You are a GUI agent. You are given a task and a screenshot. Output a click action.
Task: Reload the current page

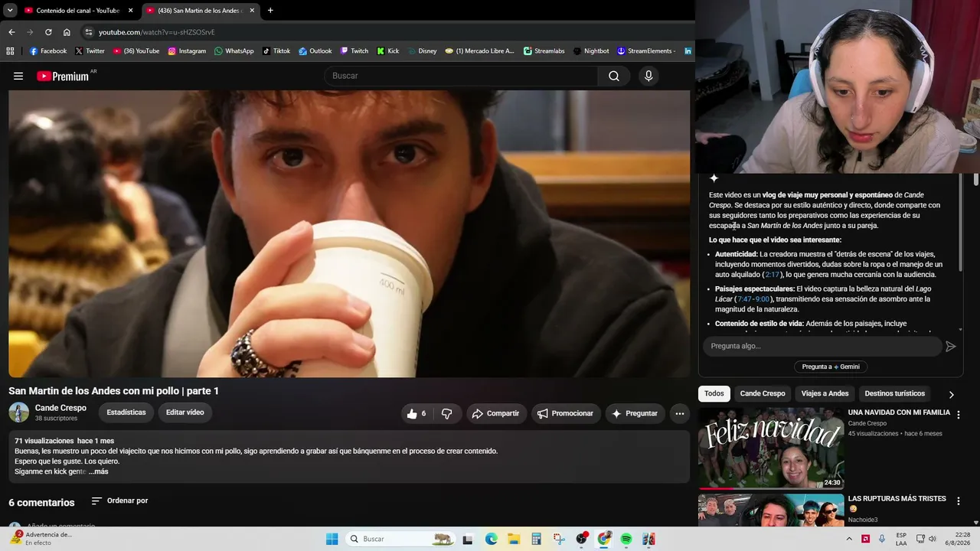tap(48, 32)
